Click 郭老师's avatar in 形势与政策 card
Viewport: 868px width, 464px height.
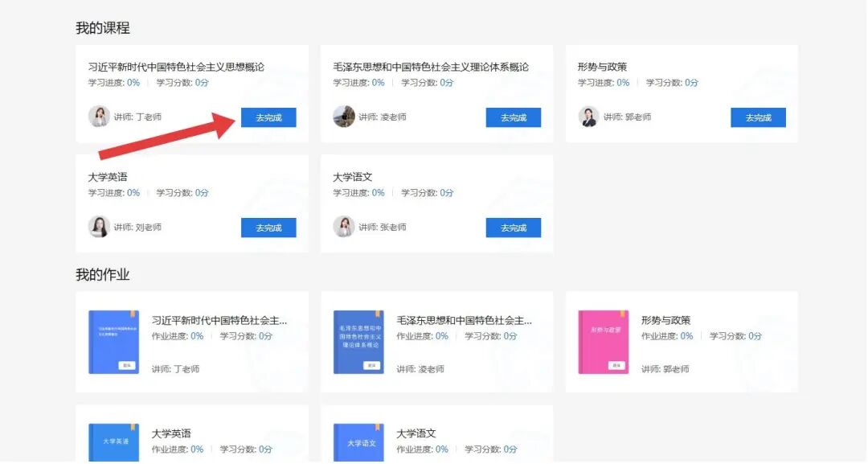[x=589, y=117]
